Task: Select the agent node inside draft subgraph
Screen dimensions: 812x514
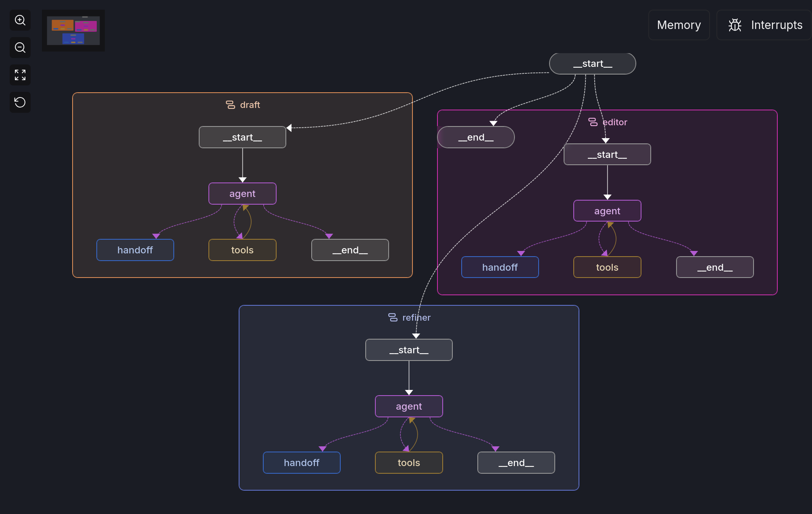Action: coord(242,193)
